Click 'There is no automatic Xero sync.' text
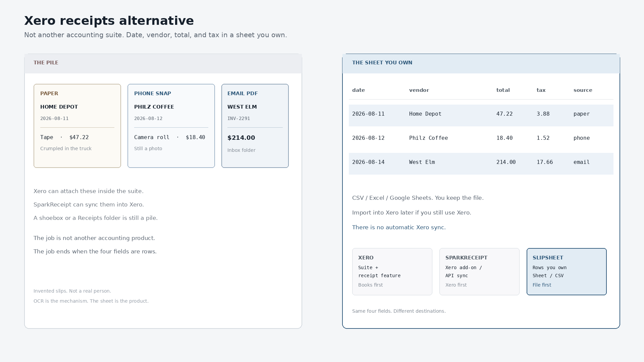 (x=399, y=227)
